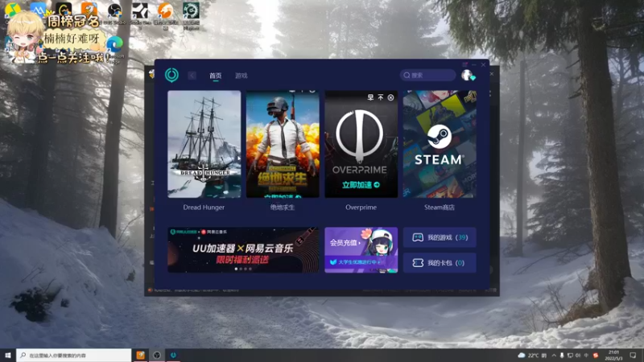Click the microphone tray icon

[562, 355]
